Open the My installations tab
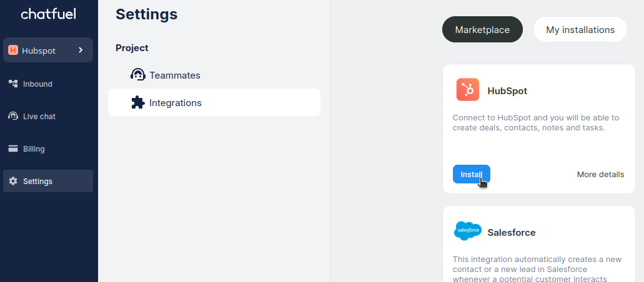The image size is (644, 282). (x=580, y=29)
